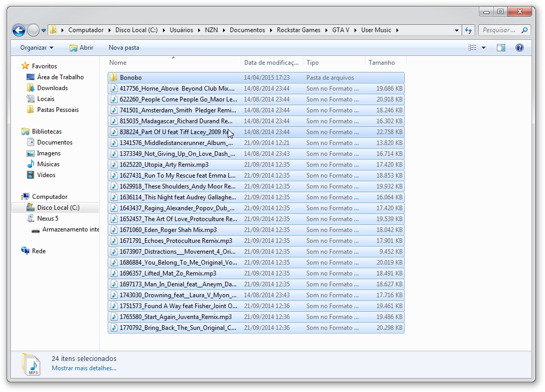Select 1765580_Start_Again_Juventa_Remix.mp3 file name
The image size is (545, 392).
pos(175,316)
